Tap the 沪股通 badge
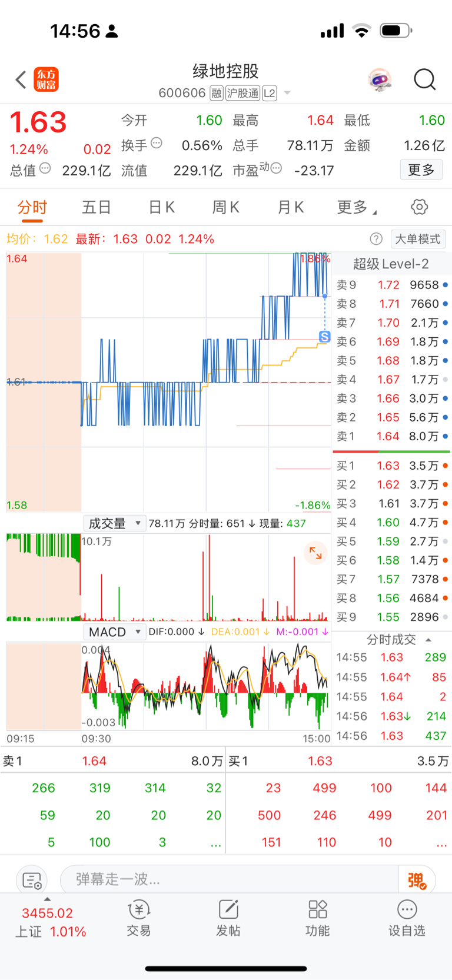The width and height of the screenshot is (452, 980). (243, 93)
